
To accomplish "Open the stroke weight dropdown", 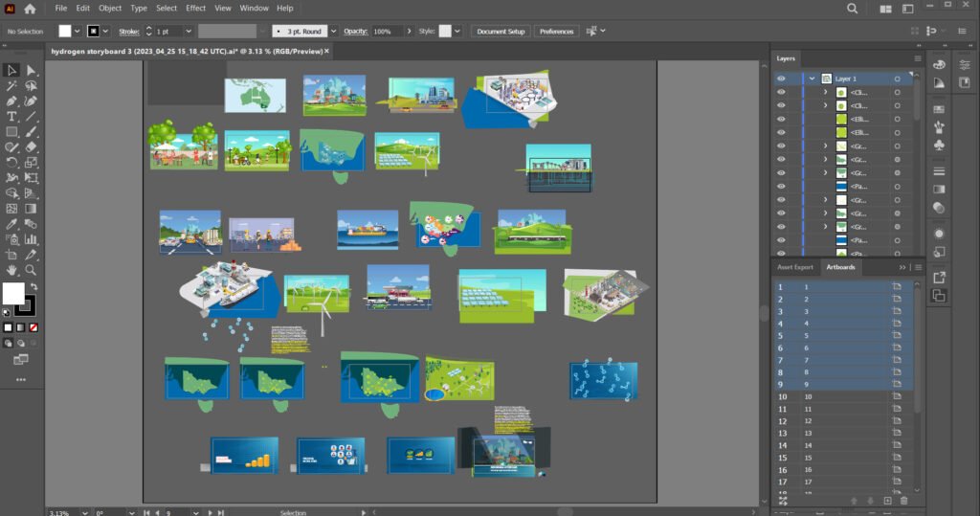I will (189, 32).
